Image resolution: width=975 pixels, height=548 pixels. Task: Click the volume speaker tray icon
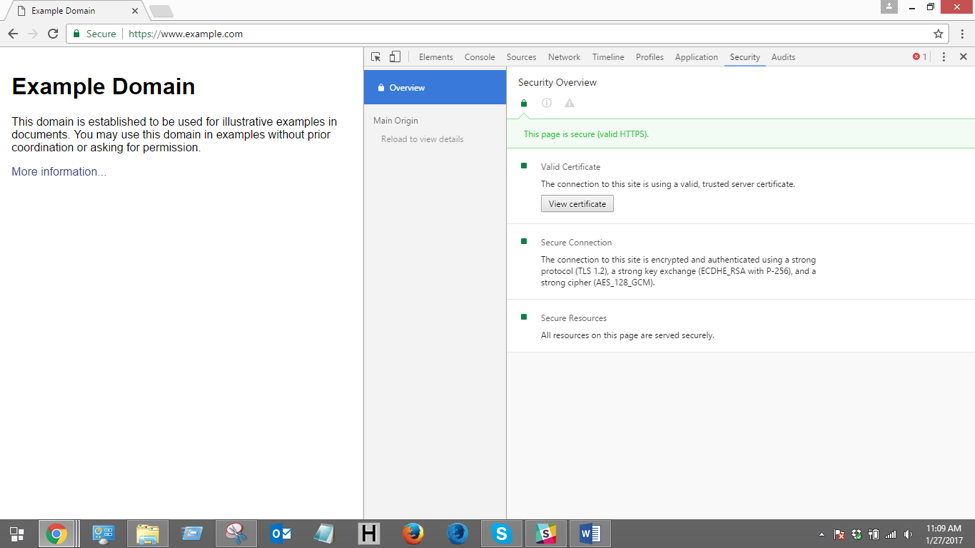[908, 534]
